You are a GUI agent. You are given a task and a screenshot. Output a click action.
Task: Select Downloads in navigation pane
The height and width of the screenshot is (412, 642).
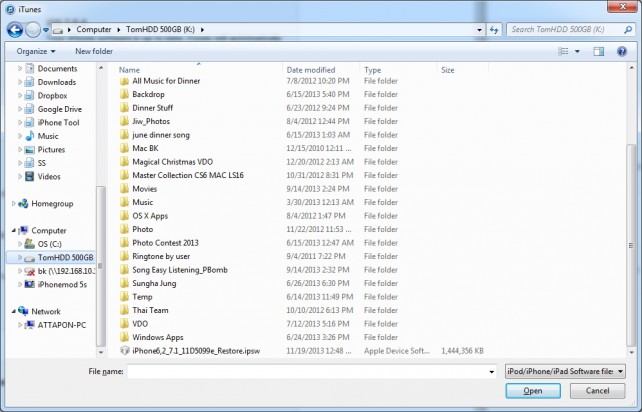tap(57, 82)
